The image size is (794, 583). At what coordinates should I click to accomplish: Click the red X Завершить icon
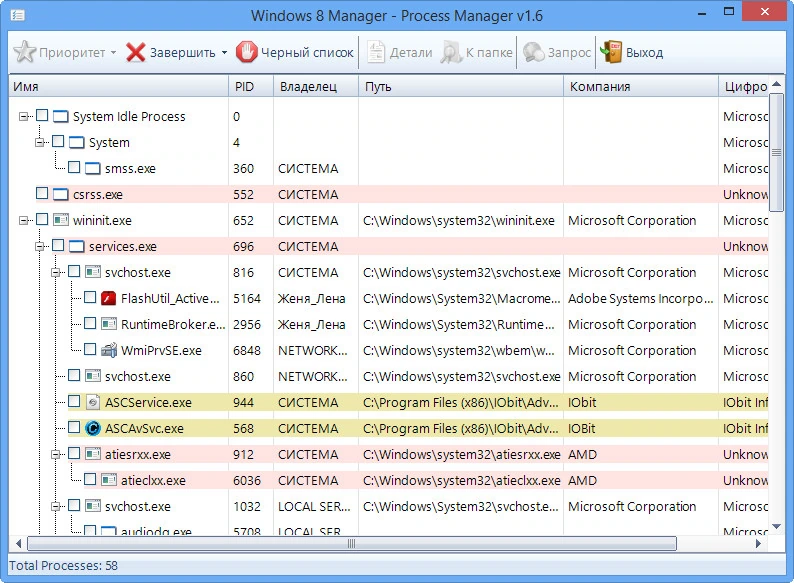click(x=135, y=52)
